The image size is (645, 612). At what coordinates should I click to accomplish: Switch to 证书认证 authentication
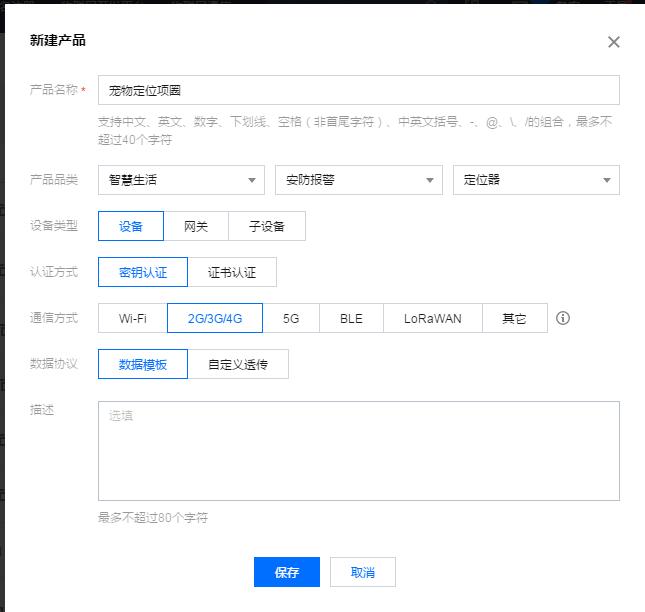pos(232,272)
